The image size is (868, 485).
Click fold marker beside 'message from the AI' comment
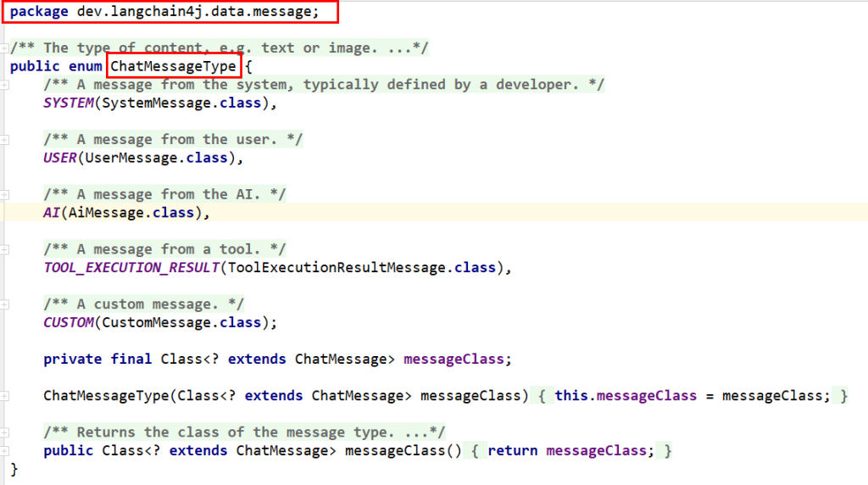[5, 194]
